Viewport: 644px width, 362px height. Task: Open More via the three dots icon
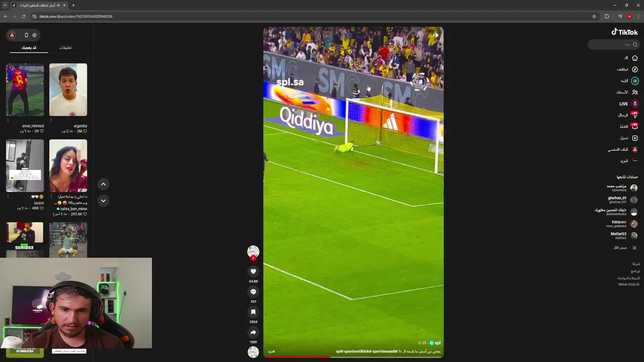[635, 161]
